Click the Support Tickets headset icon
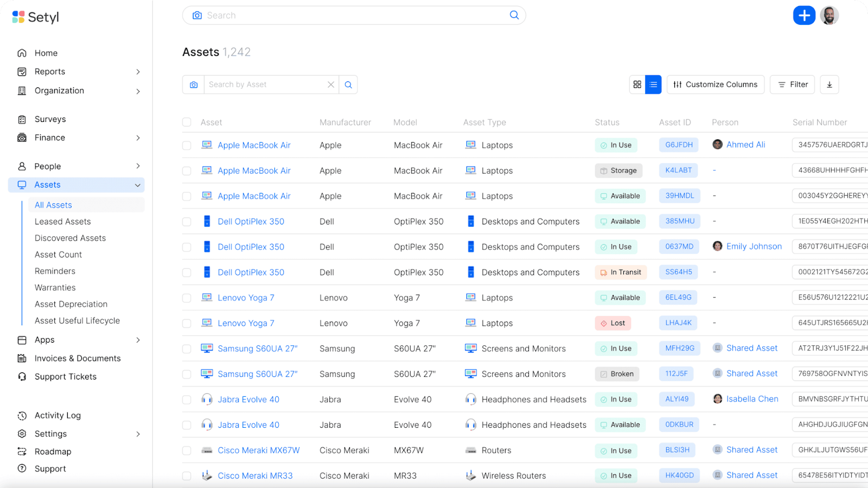 coord(22,377)
